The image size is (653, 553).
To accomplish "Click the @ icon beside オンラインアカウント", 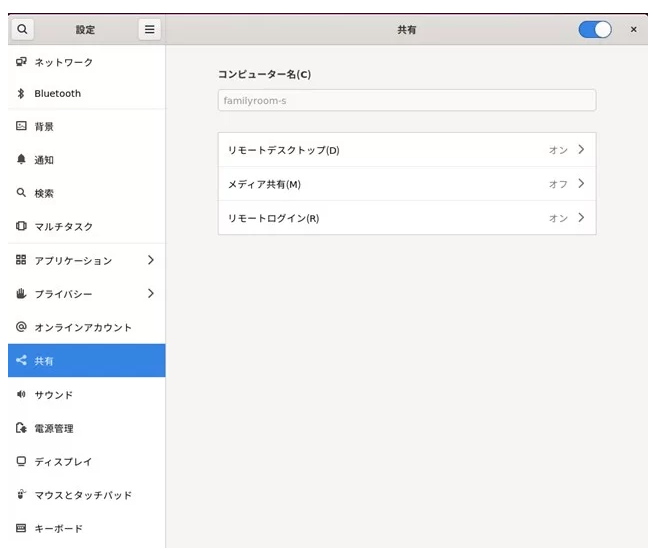I will coord(21,326).
